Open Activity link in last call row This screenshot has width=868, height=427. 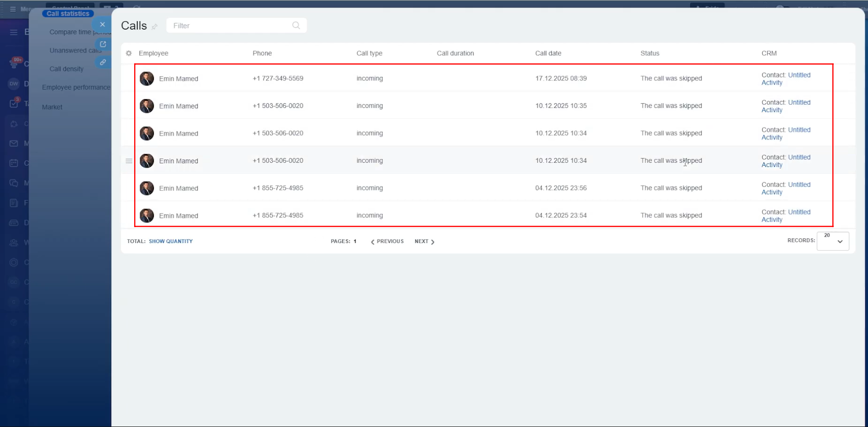772,220
